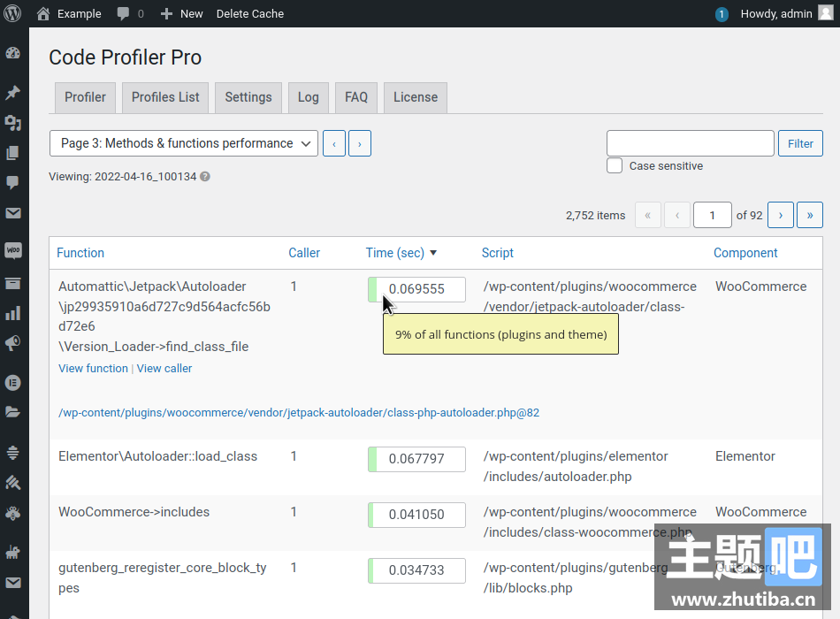Click the plus New content icon

[166, 14]
